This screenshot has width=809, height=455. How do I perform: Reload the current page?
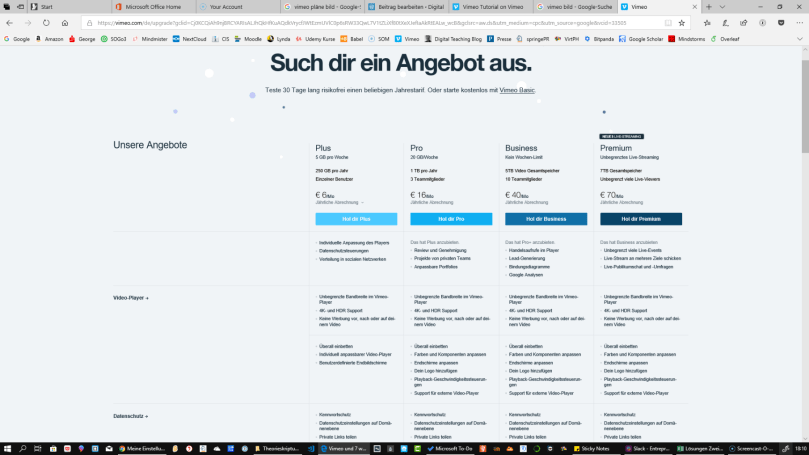46,23
